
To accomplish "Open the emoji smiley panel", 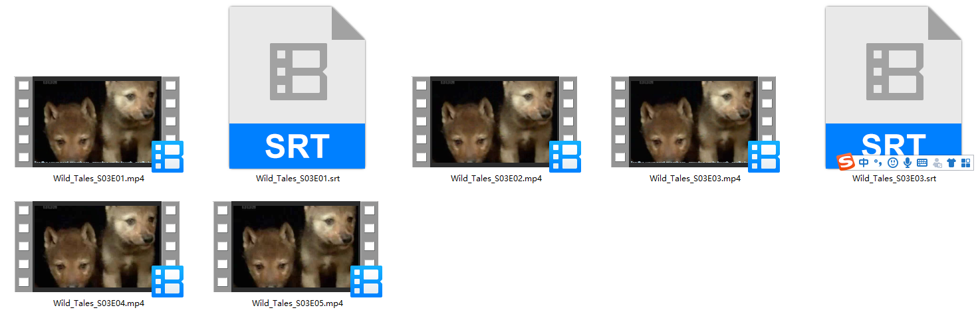I will tap(893, 163).
